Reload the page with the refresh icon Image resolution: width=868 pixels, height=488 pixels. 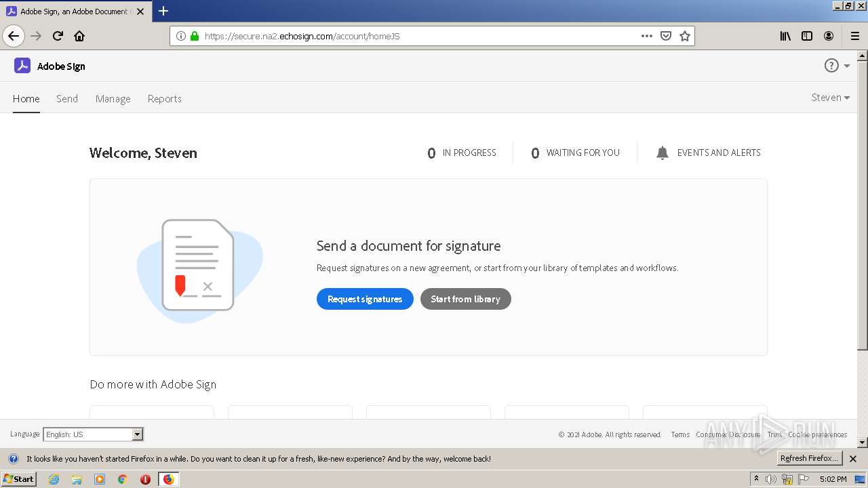(58, 36)
